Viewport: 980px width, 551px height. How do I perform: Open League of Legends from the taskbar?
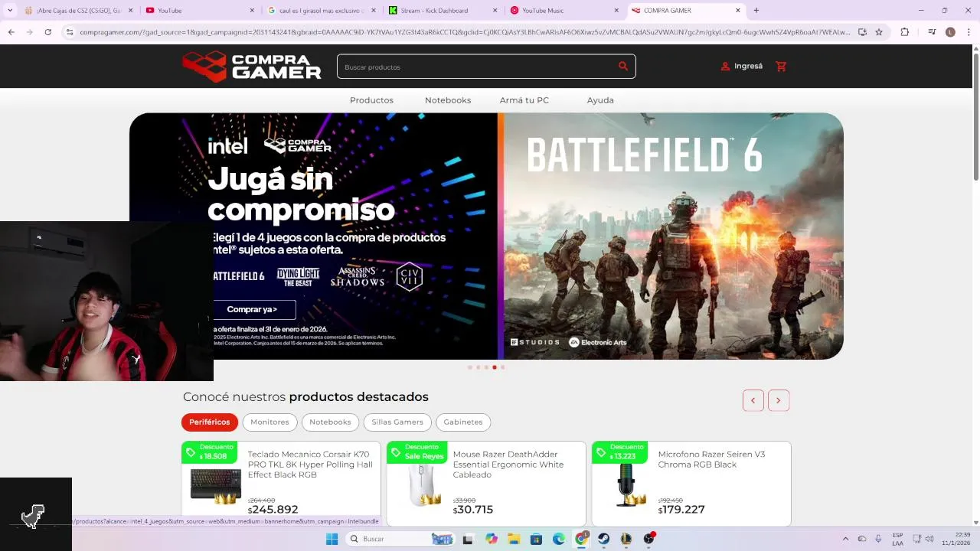(x=626, y=539)
